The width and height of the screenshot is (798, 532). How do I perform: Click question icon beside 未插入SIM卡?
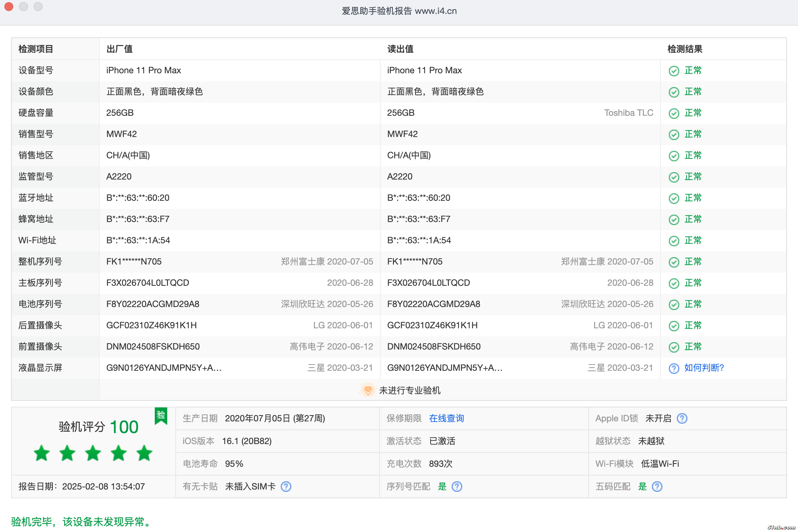(x=286, y=487)
